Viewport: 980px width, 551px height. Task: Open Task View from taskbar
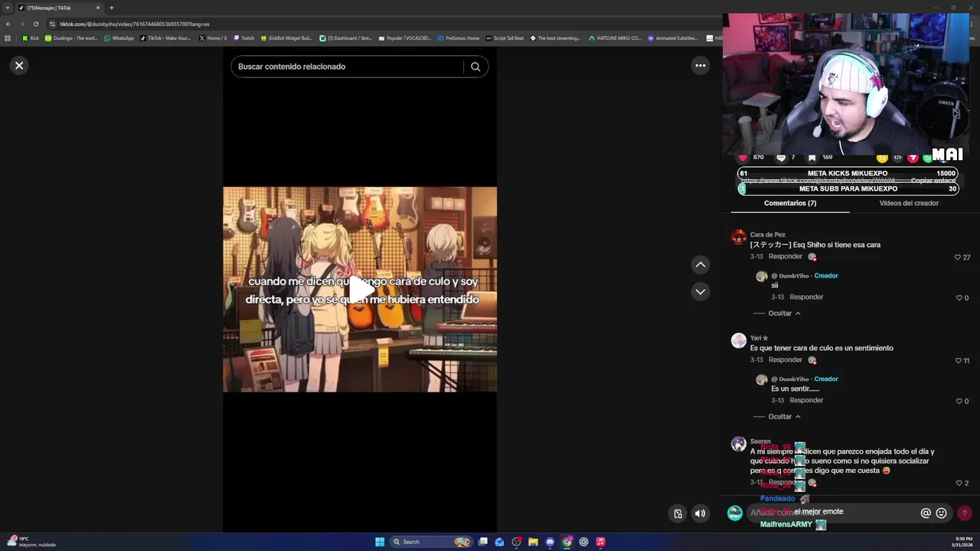[483, 542]
